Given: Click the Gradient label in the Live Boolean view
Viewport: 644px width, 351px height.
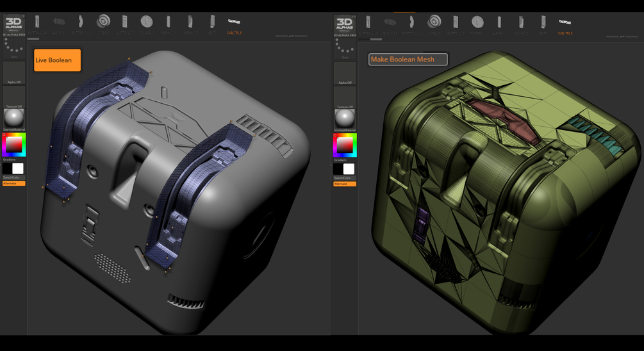Looking at the screenshot, I should click(x=9, y=159).
